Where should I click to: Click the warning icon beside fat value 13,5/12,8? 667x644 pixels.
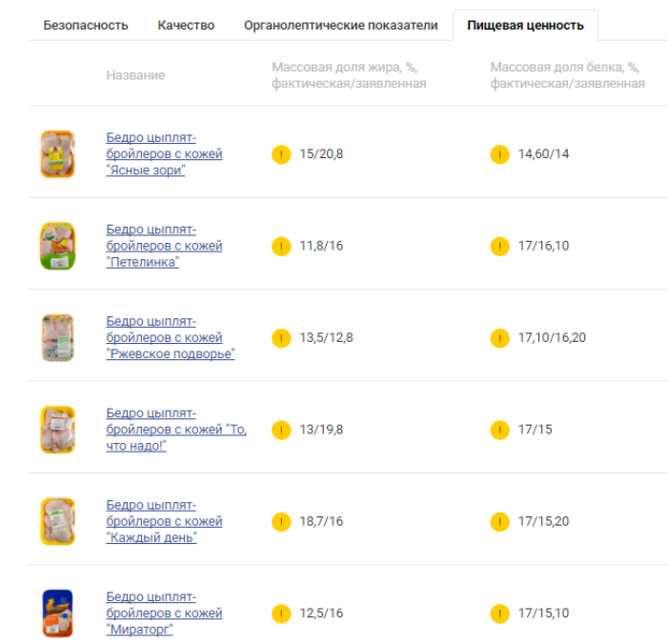pyautogui.click(x=281, y=338)
